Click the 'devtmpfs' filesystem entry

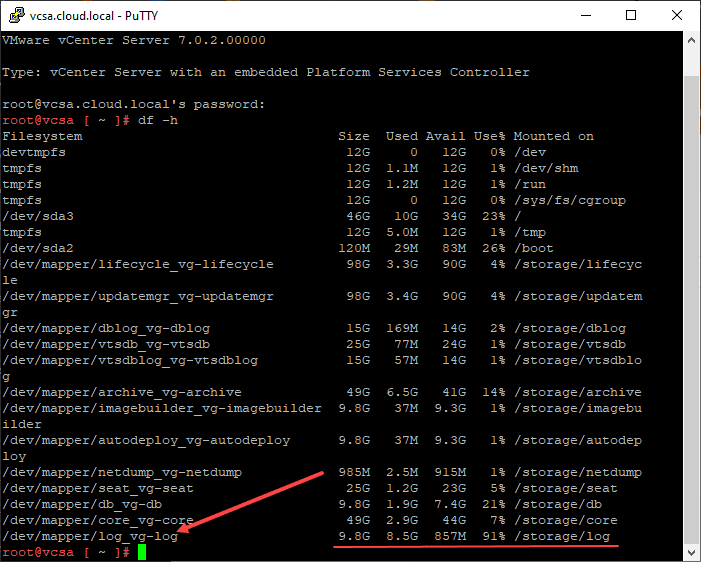tap(34, 152)
